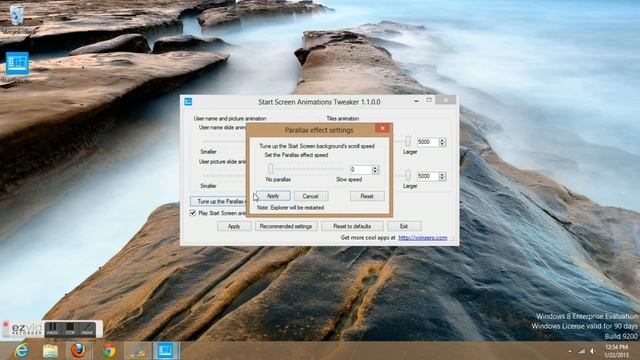Screen dimensions: 640x360
Task: Click stepper arrows beside top 5000 field
Action: point(442,142)
